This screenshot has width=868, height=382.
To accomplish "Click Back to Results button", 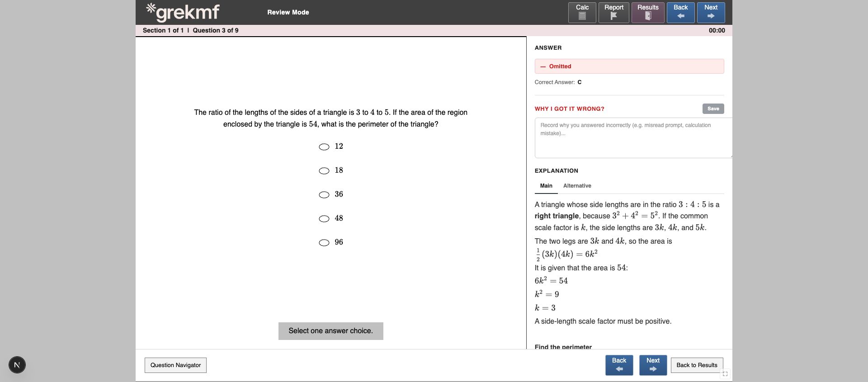I will [697, 365].
